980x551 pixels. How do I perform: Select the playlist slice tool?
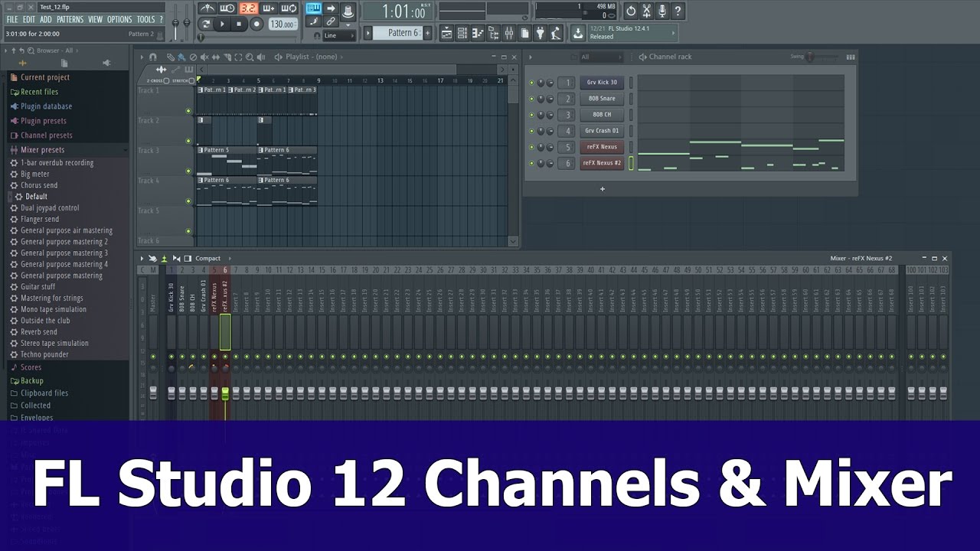[x=227, y=57]
